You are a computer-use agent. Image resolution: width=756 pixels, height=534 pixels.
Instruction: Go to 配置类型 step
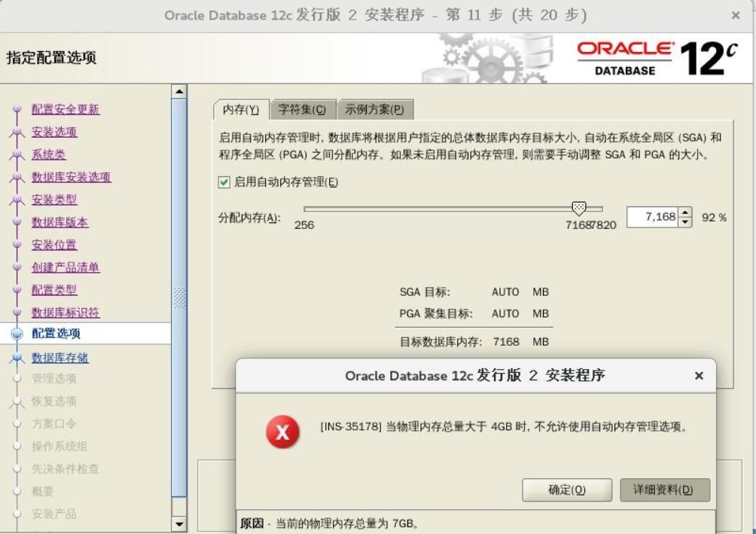coord(54,289)
